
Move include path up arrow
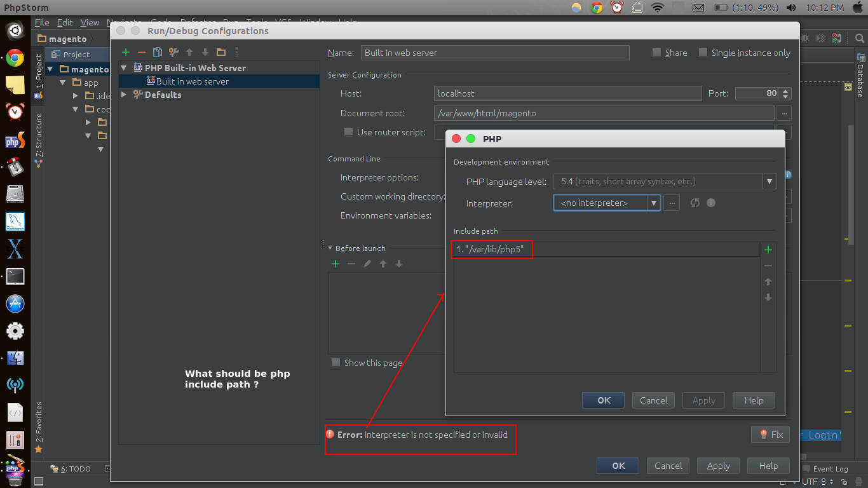point(768,281)
